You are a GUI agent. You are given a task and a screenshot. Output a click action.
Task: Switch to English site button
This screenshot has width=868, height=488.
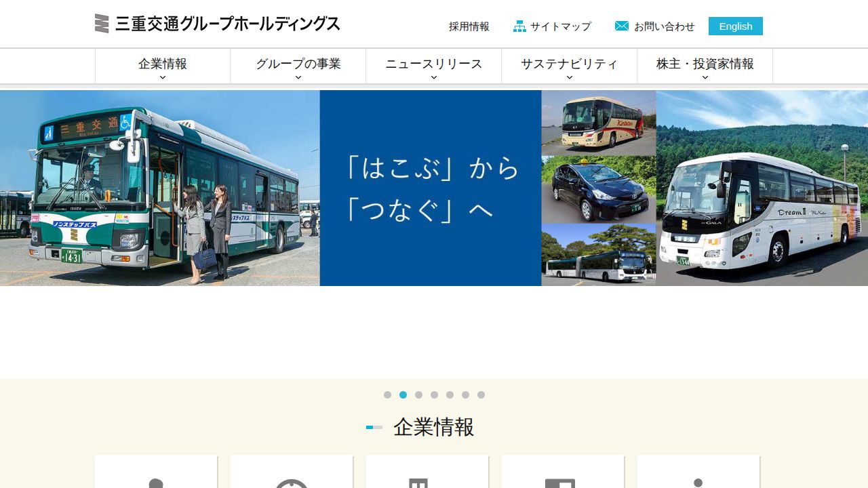coord(736,26)
